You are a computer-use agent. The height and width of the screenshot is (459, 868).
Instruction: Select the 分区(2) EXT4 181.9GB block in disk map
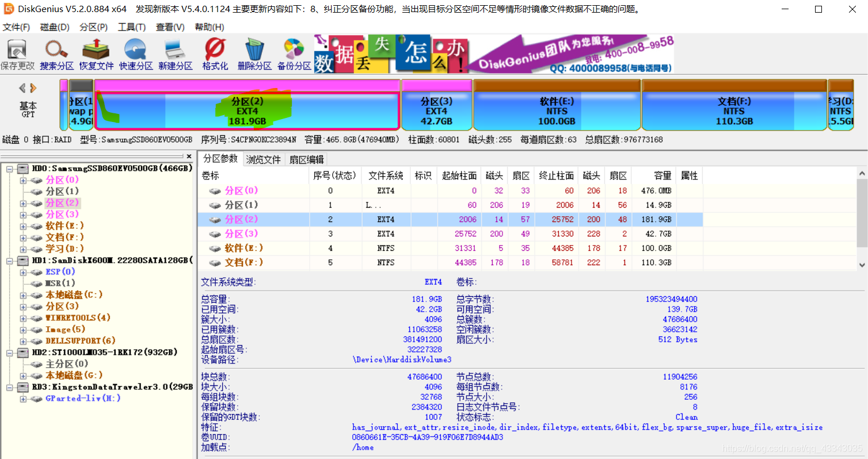pyautogui.click(x=247, y=105)
